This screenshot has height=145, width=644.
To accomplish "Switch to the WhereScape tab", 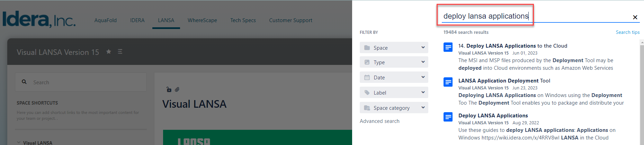I will pos(202,20).
